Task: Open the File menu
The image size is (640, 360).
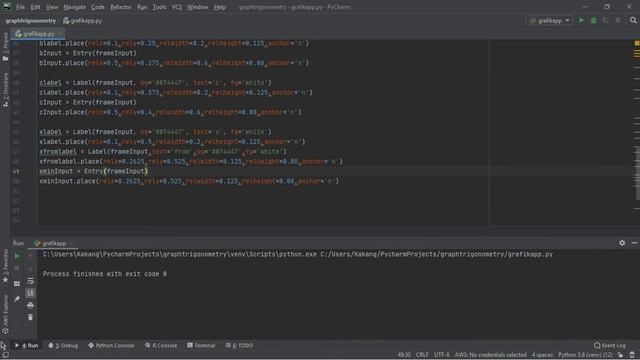Action: pos(20,7)
